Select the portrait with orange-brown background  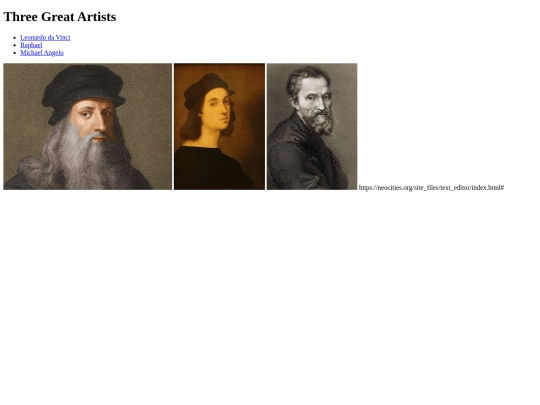tap(219, 126)
